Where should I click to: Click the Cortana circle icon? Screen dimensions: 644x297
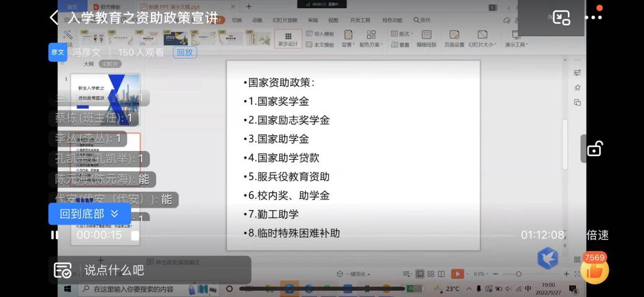point(230,289)
